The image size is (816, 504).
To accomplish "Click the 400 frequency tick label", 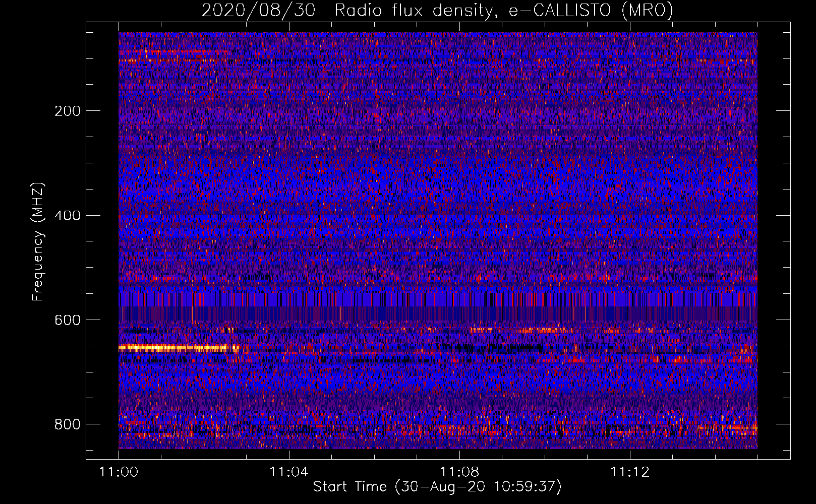I will [x=68, y=216].
